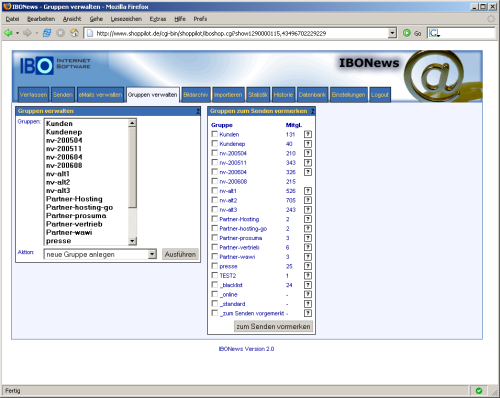Check the _zum Senden vorgemerkt checkbox
Screen dimensions: 500x398
pos(215,313)
